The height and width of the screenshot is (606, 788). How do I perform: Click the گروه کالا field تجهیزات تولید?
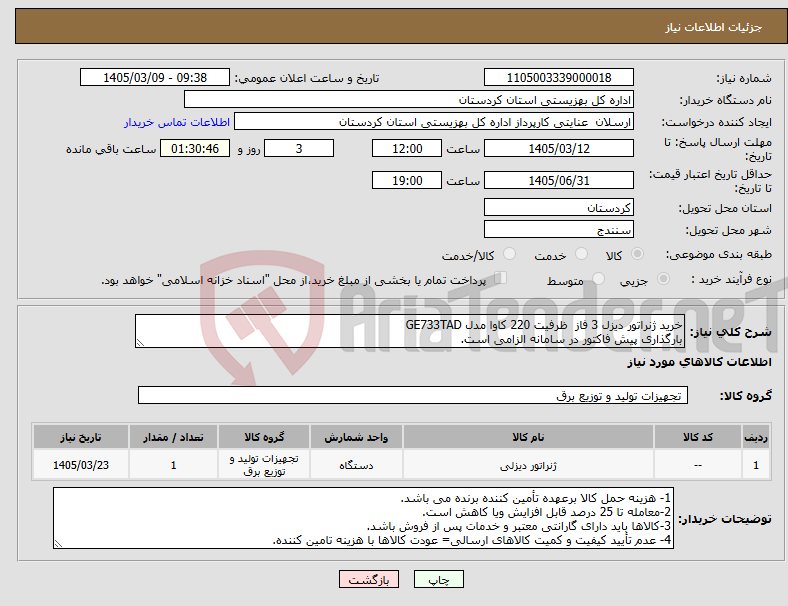413,395
